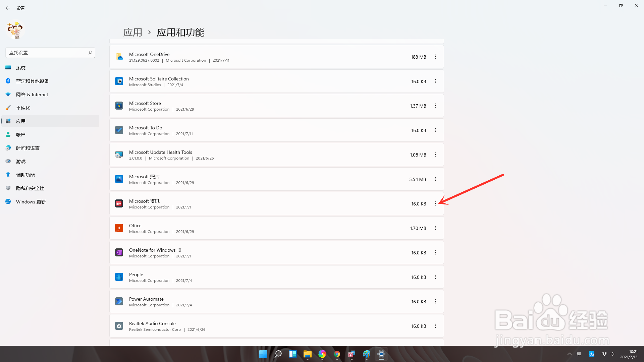Open 网络 & Internet settings category

point(50,95)
